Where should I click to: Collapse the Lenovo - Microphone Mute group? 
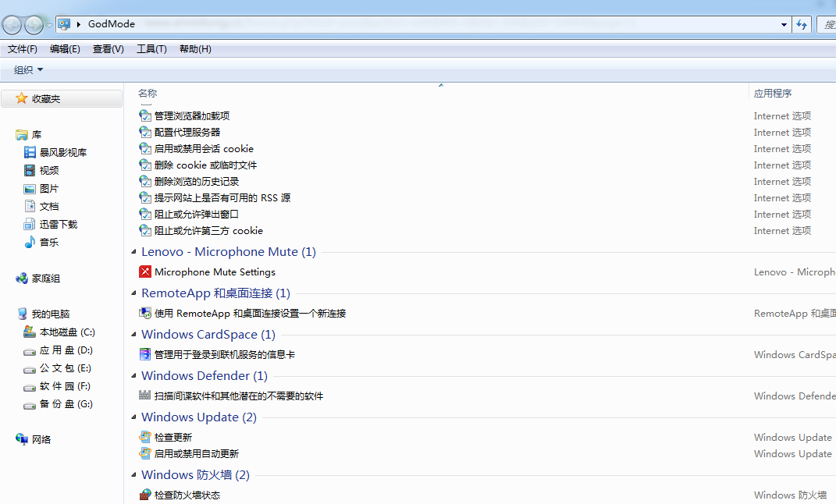pos(133,251)
